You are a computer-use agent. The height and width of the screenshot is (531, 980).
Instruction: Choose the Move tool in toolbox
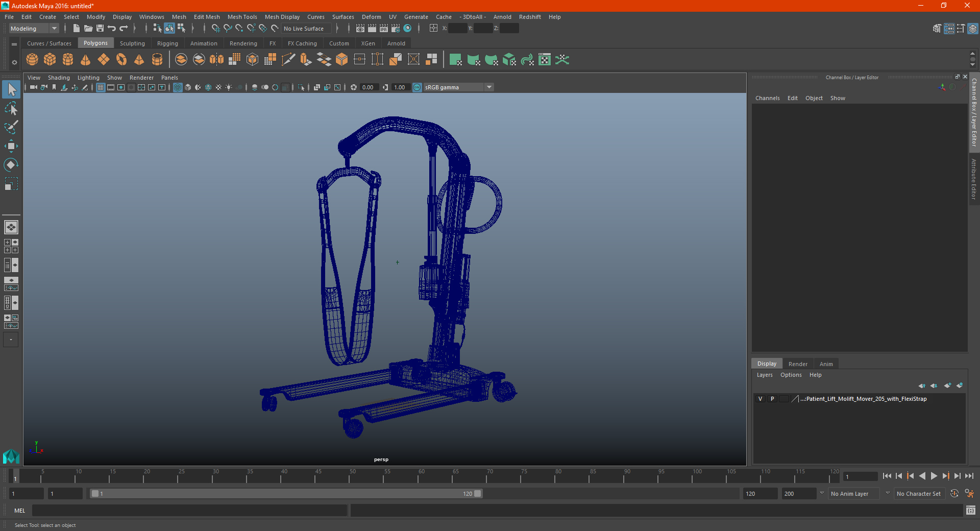tap(11, 146)
